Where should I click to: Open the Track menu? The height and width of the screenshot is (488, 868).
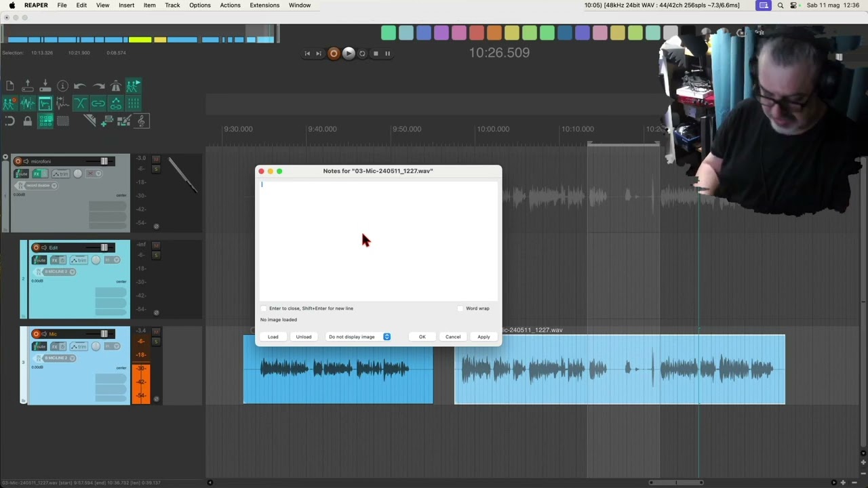tap(172, 5)
